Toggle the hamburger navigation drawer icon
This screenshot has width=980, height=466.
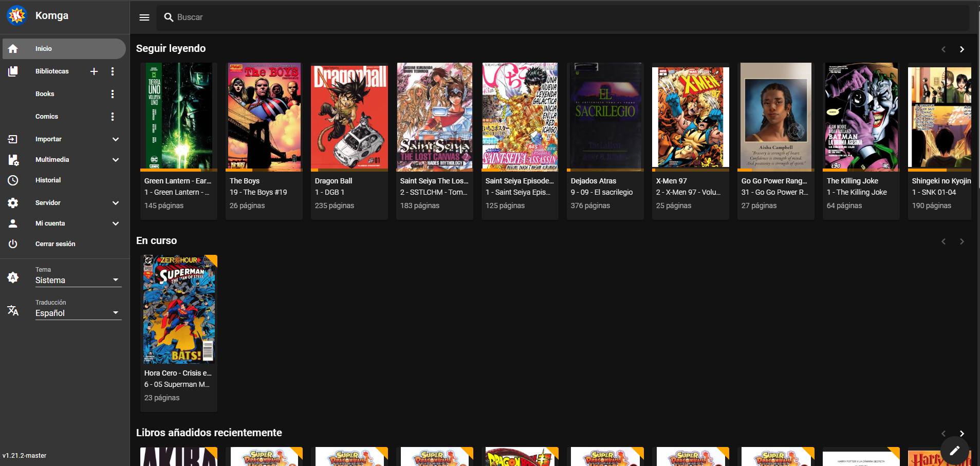[144, 17]
